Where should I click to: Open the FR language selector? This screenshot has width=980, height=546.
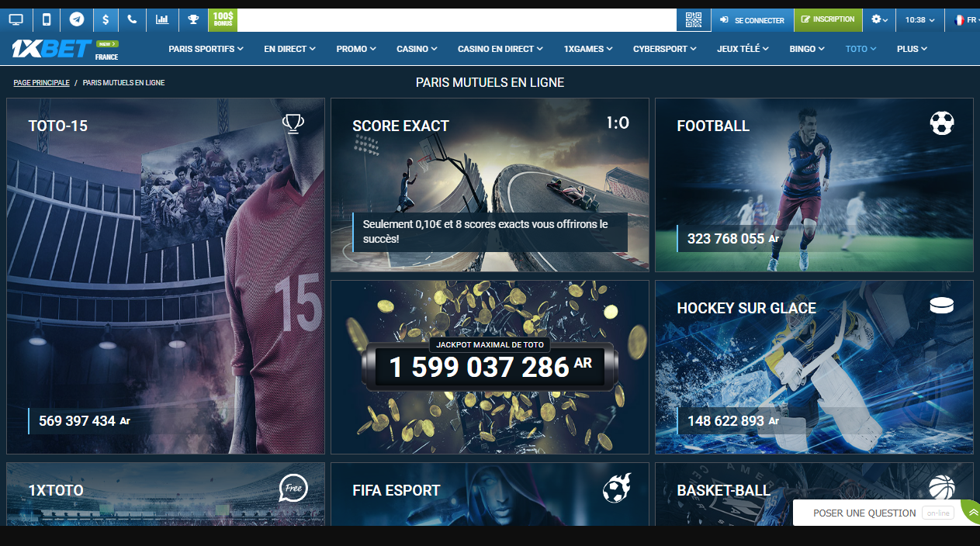[x=966, y=19]
